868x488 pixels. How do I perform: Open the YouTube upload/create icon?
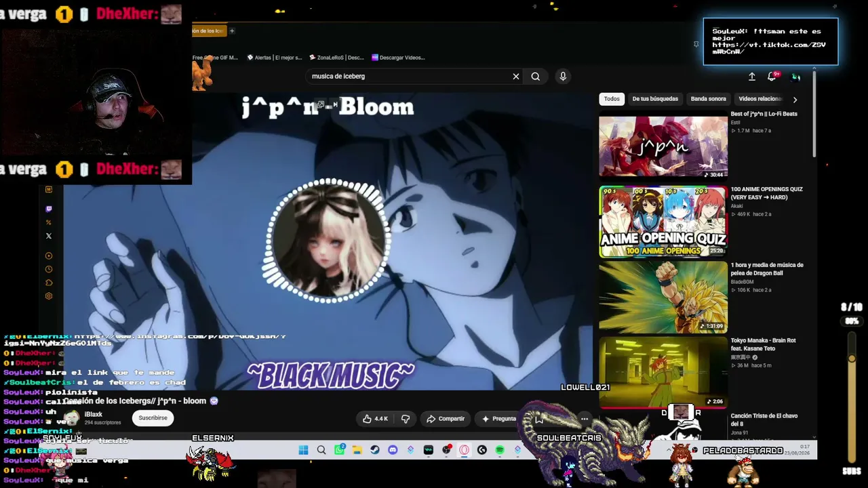click(x=751, y=77)
